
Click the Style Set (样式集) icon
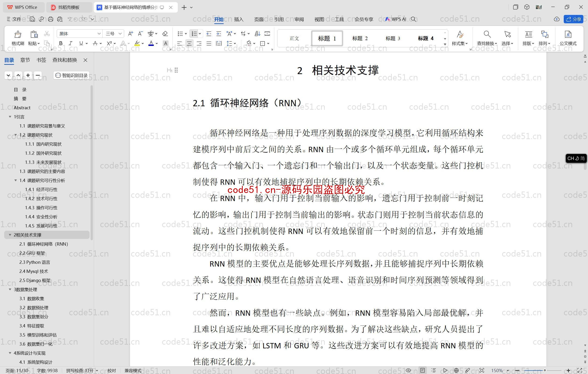460,34
